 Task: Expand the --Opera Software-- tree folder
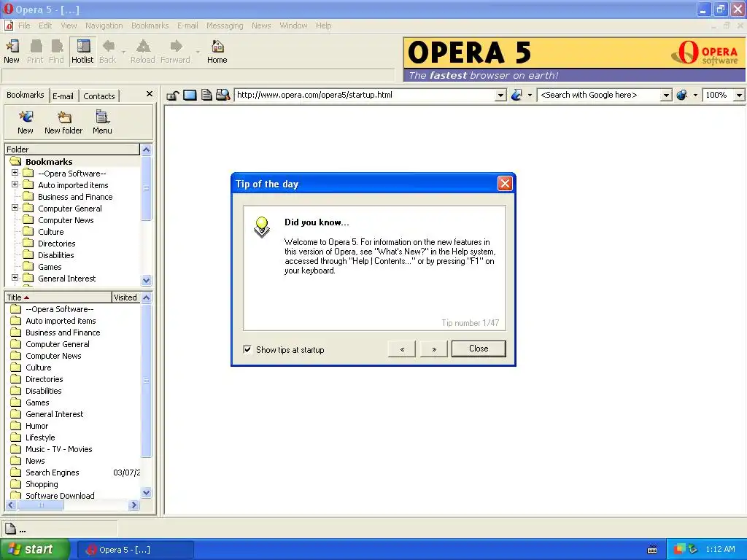coord(15,173)
